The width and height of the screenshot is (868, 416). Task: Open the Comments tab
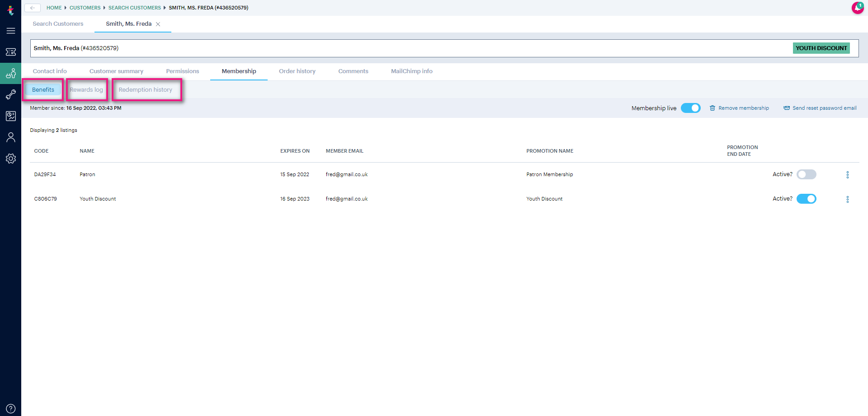(353, 71)
